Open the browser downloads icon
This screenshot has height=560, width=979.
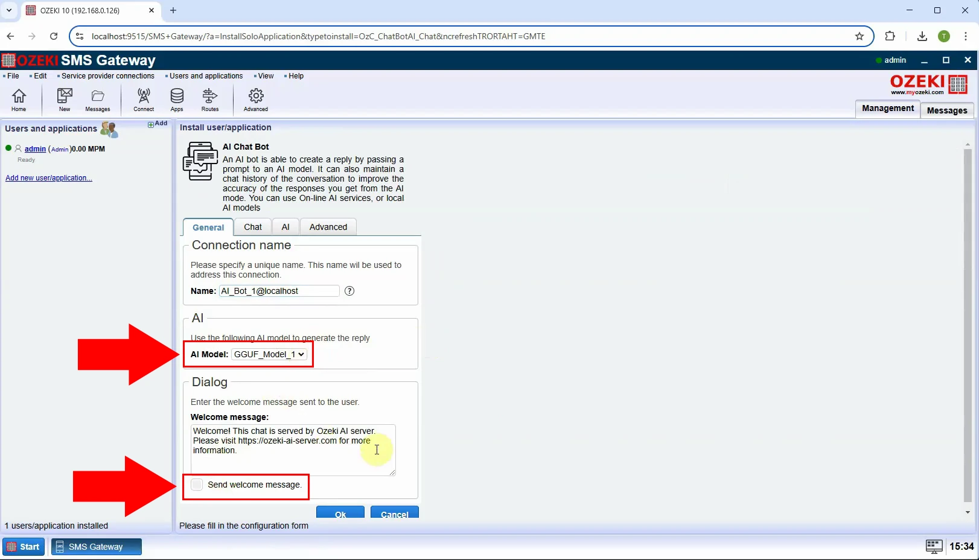click(922, 36)
